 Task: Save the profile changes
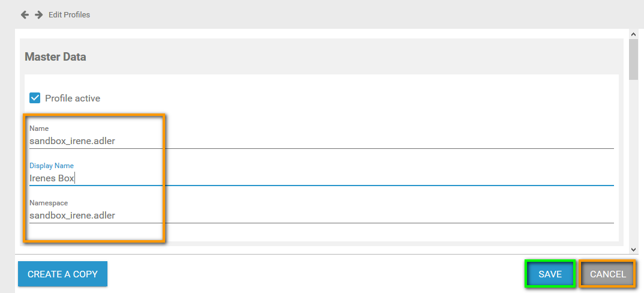tap(550, 274)
